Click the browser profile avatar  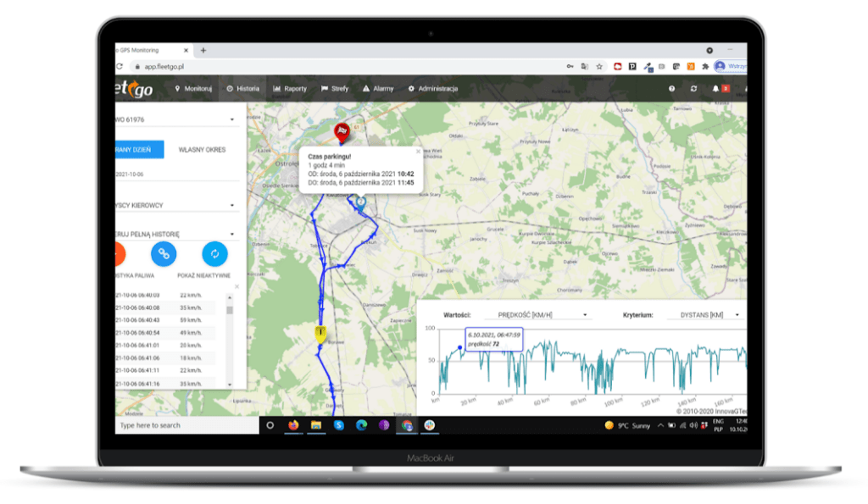pos(720,66)
